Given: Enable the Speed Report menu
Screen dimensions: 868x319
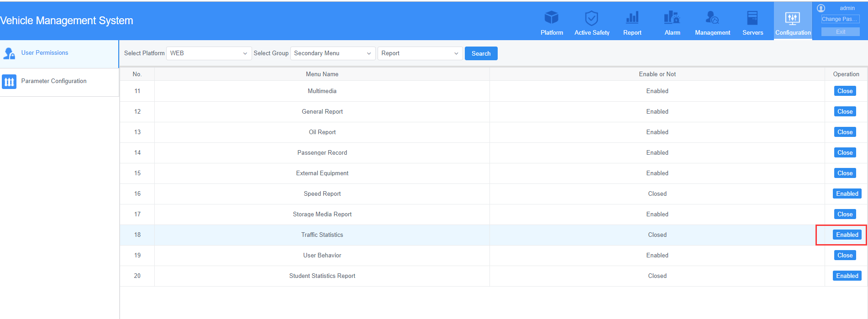Looking at the screenshot, I should click(x=847, y=194).
